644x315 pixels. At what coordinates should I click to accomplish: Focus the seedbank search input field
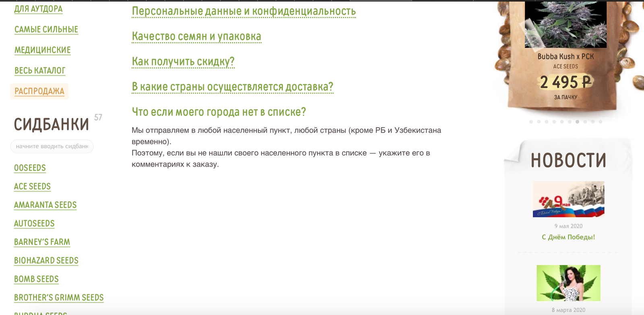click(x=52, y=146)
